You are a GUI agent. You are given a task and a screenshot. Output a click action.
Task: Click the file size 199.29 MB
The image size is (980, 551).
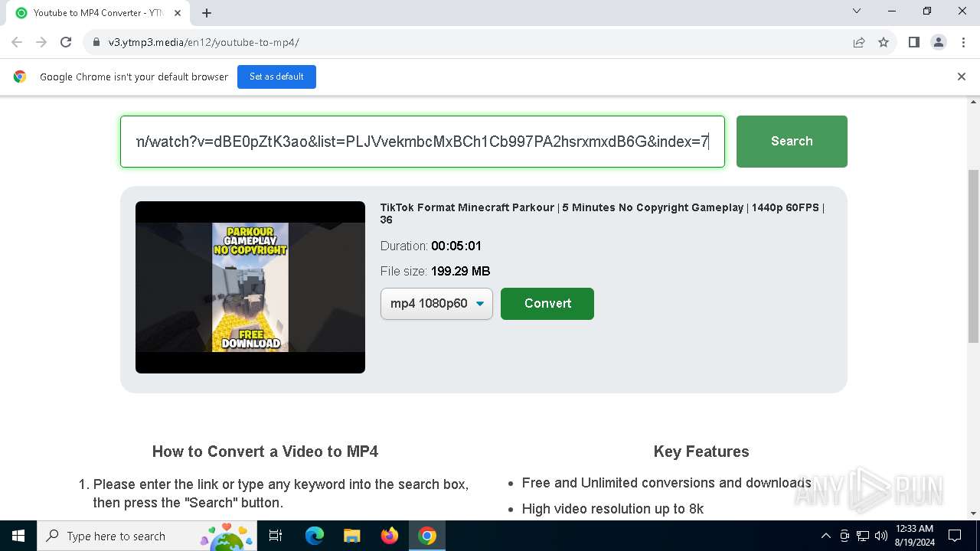(x=460, y=271)
